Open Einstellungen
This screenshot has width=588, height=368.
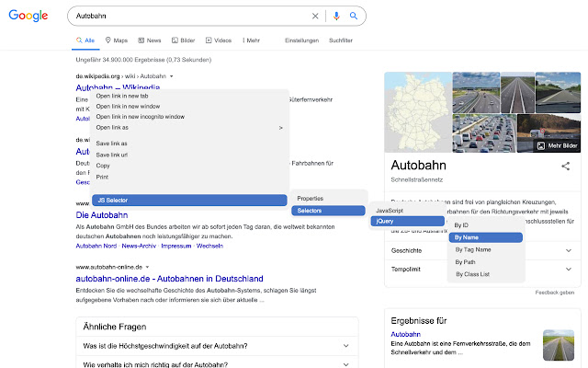point(301,40)
